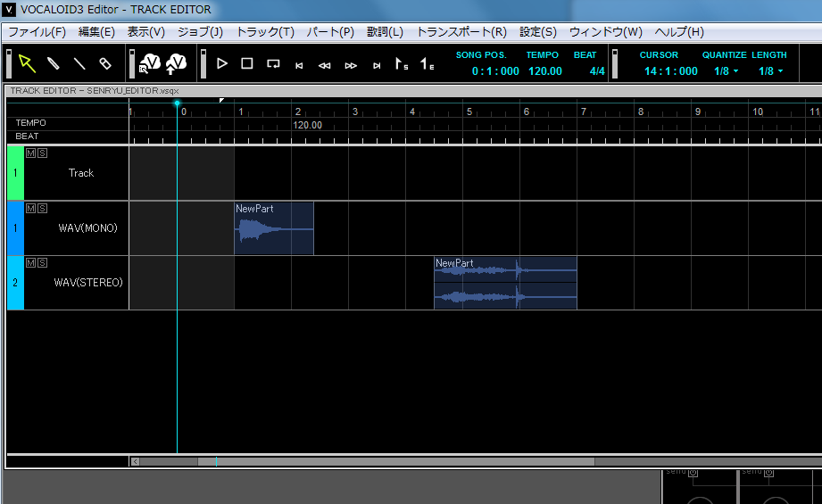822x504 pixels.
Task: Click the VOCALOID export upload icon
Action: click(176, 63)
